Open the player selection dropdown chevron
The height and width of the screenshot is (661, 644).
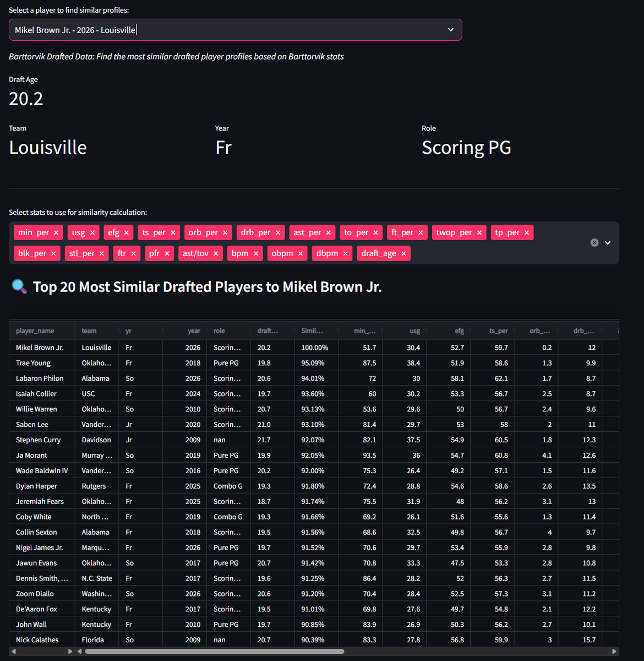click(x=451, y=30)
